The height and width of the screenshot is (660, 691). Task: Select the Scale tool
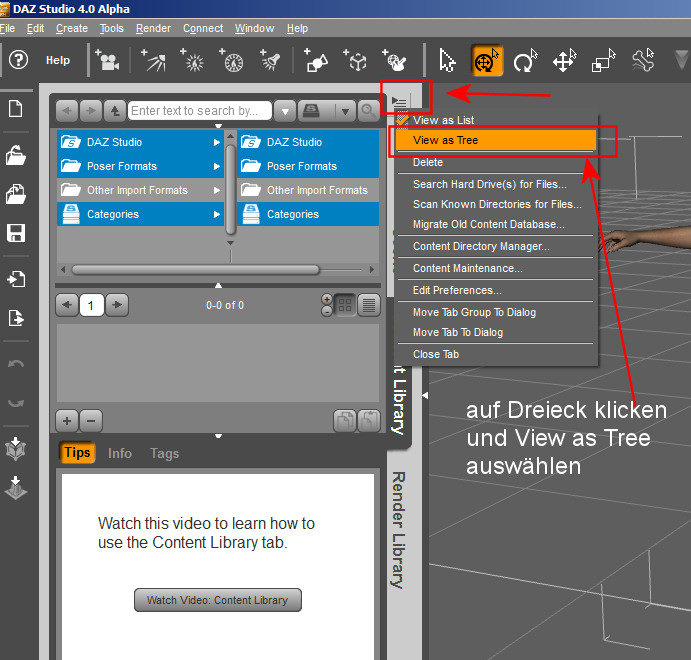[x=603, y=60]
